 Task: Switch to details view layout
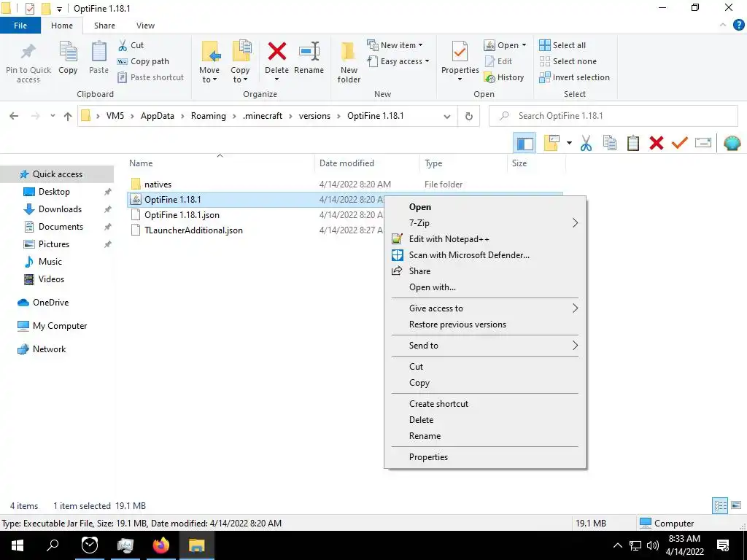pos(720,505)
